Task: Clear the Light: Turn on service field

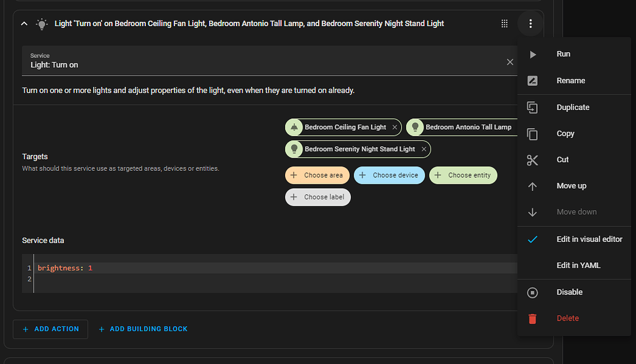Action: click(510, 61)
